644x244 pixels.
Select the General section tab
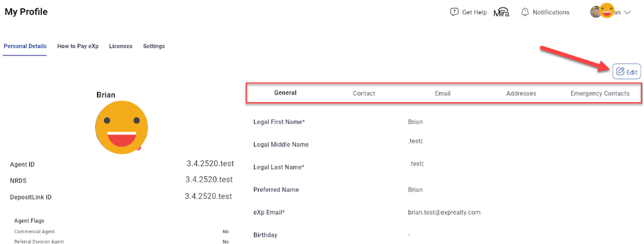[x=285, y=93]
